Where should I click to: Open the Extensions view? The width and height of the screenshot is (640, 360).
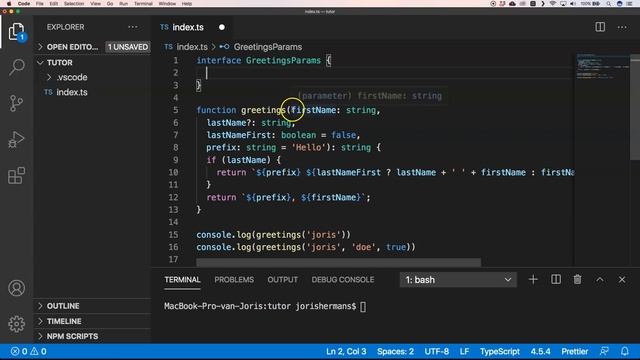click(16, 176)
